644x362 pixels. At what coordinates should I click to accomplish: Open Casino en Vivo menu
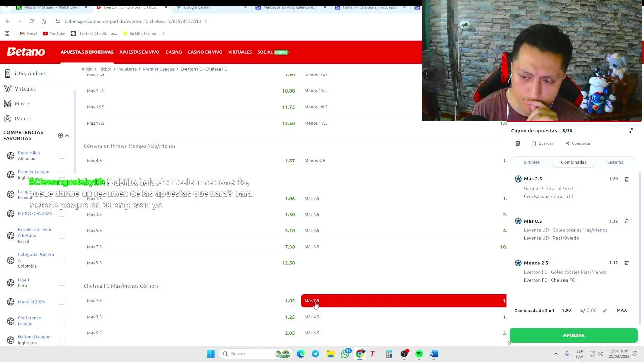pos(205,52)
